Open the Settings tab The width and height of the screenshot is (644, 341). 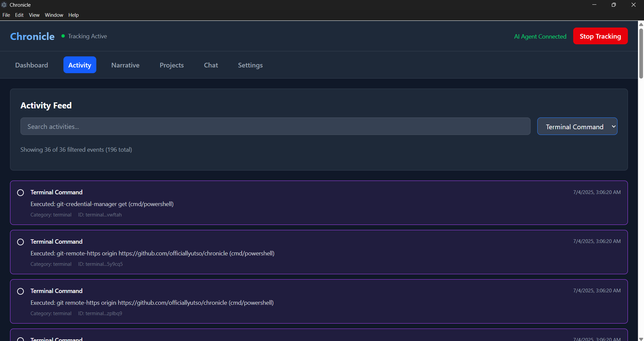pyautogui.click(x=250, y=65)
